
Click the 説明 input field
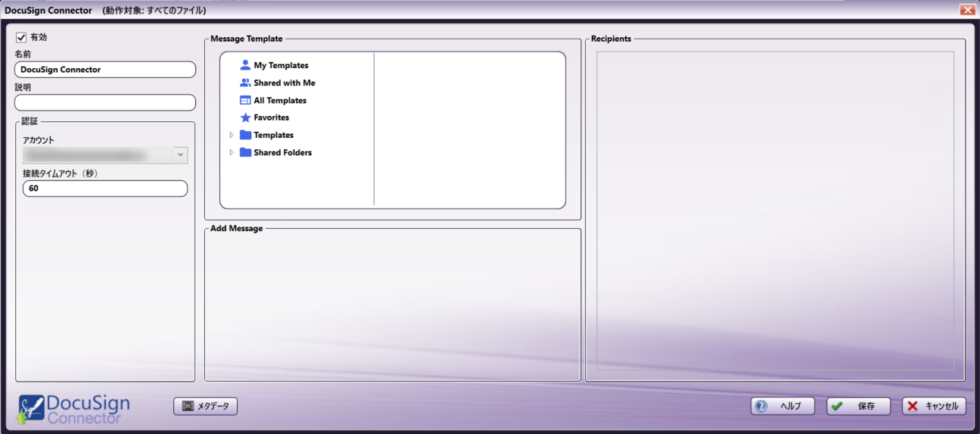click(x=105, y=102)
